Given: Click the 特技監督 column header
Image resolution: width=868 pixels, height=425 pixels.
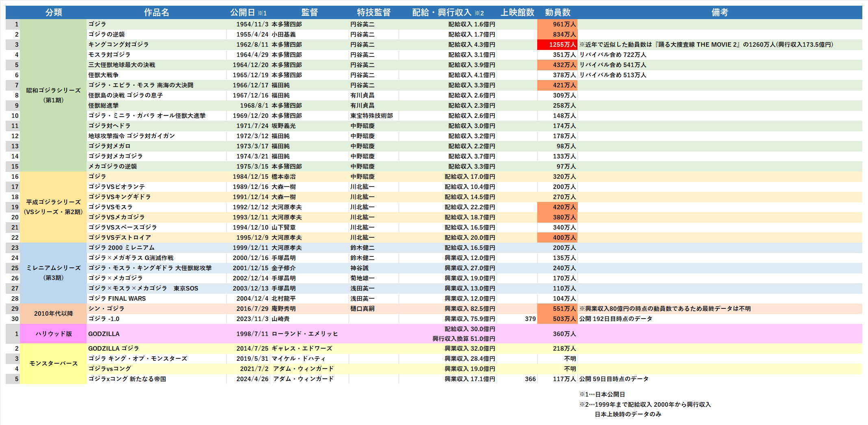Looking at the screenshot, I should [x=373, y=13].
